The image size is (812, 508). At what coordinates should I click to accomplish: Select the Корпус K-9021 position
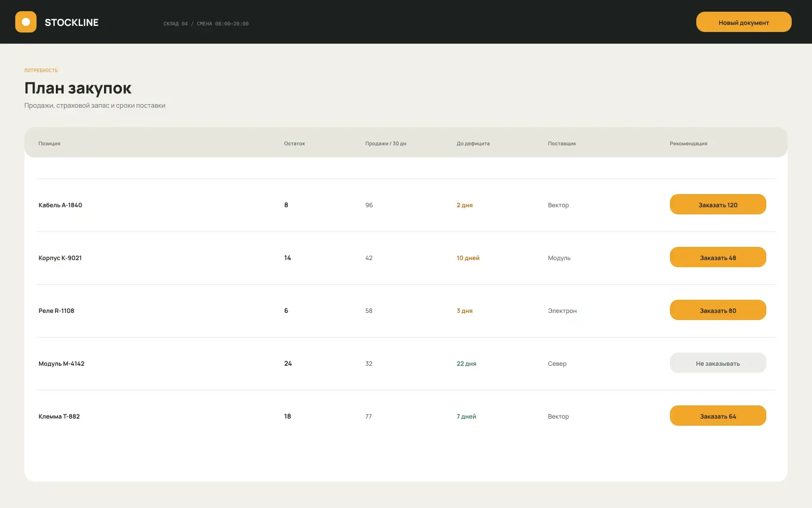pyautogui.click(x=60, y=258)
